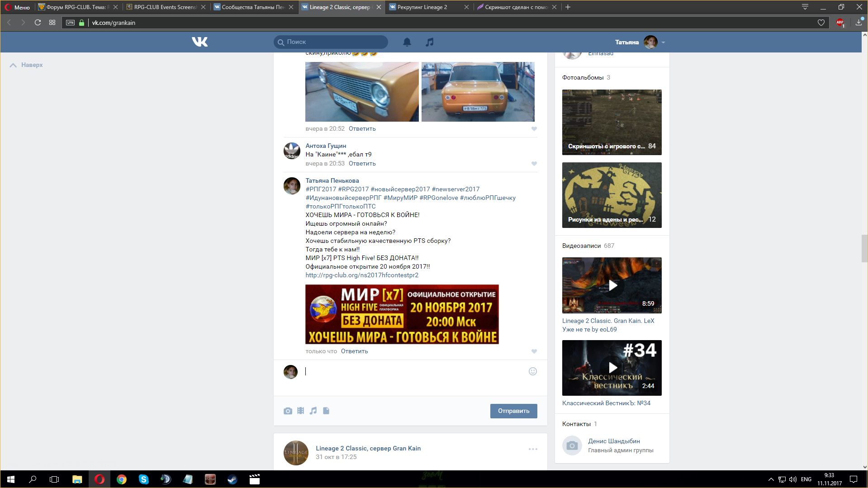
Task: Switch to Форум RPG-CLUB tab
Action: 78,7
